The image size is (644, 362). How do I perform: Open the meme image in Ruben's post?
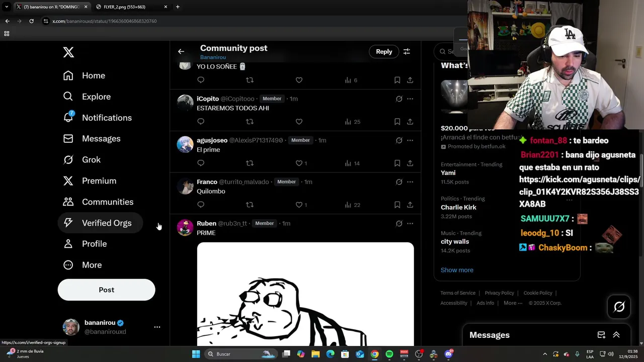[305, 294]
